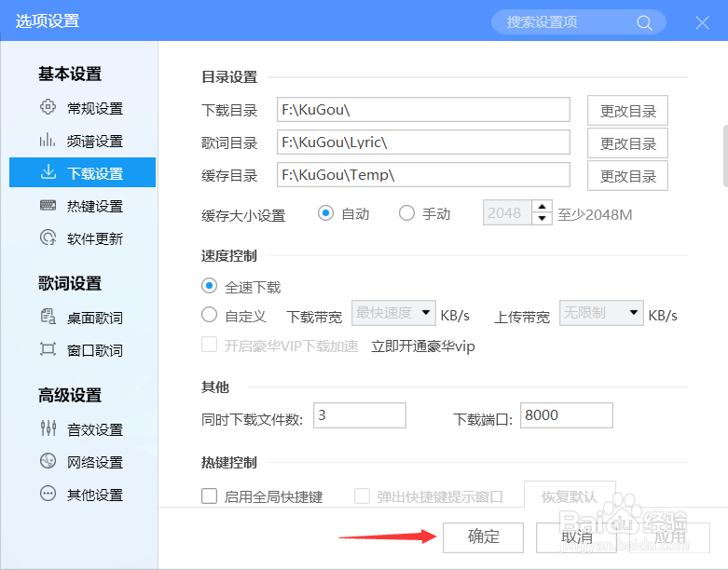Close the 选项设置 dialog
728x570 pixels.
pos(702,22)
